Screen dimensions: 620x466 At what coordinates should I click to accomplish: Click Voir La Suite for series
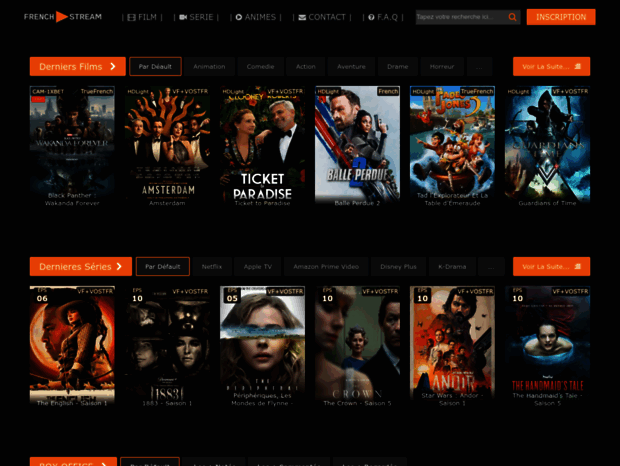pyautogui.click(x=551, y=267)
